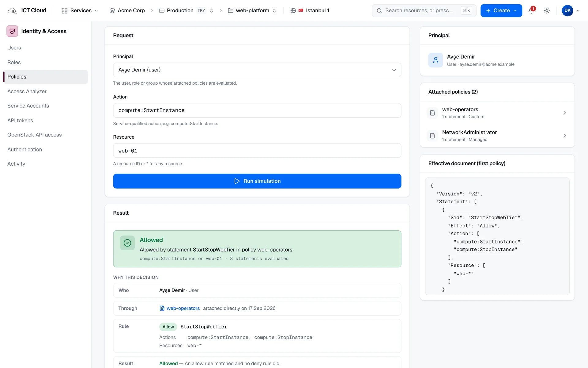Screen dimensions: 588x368
Task: Click the Create button
Action: [501, 11]
